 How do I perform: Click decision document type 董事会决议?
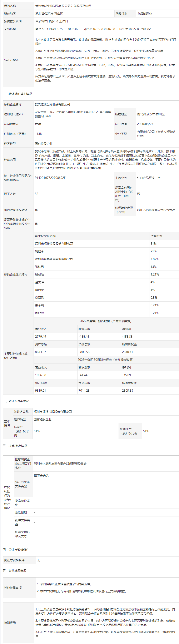(x=41, y=476)
